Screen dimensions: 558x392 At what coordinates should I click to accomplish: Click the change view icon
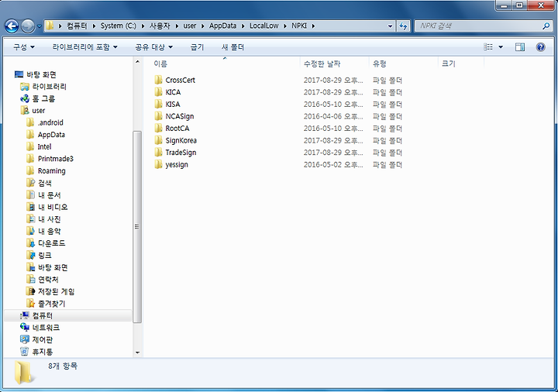point(488,47)
